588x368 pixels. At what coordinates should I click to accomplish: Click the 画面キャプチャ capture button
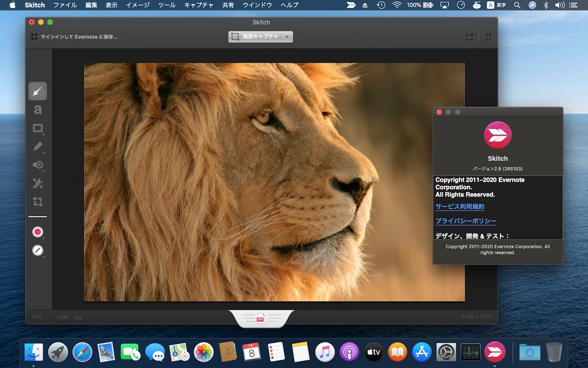coord(255,37)
